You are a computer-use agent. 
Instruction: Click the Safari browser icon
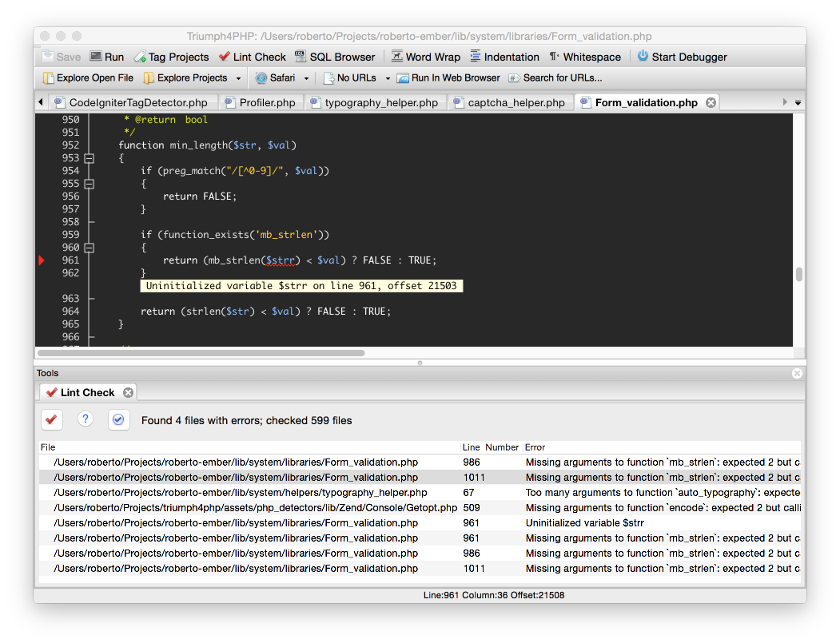point(261,78)
